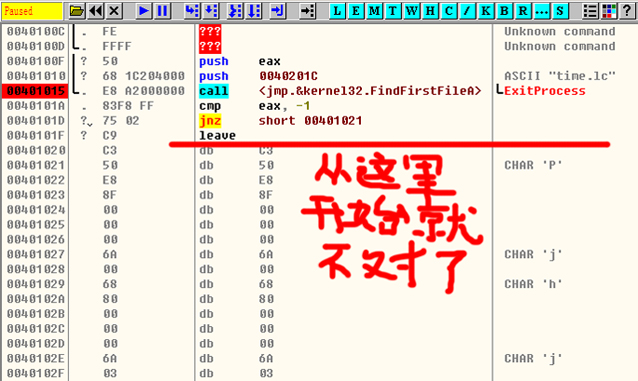Click CHAR 'h' comment
Screen dimensions: 638x381
click(533, 284)
